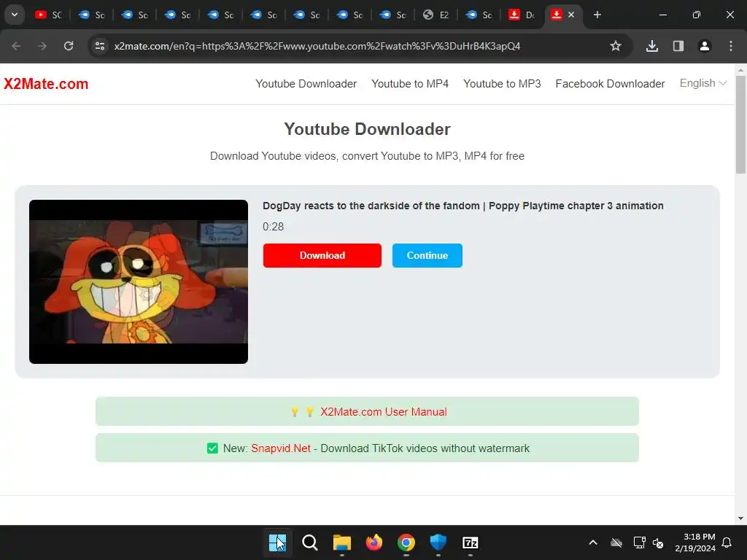Open Chrome three-dot menu
This screenshot has width=747, height=560.
731,46
